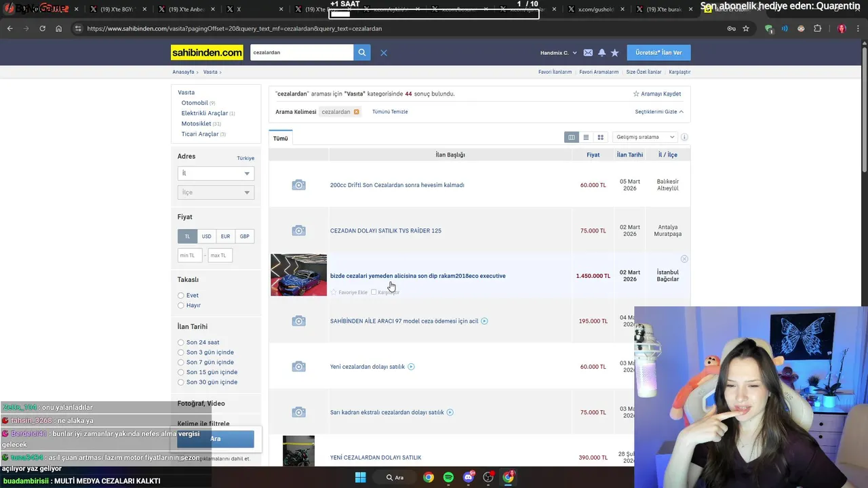
Task: Clear the search with the X icon
Action: (384, 53)
